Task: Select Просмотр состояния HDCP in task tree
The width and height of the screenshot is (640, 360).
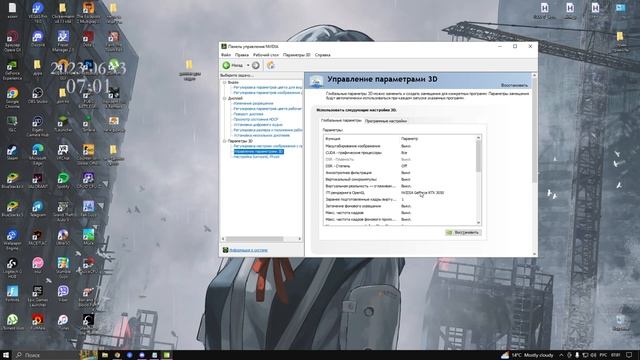Action: (x=256, y=120)
